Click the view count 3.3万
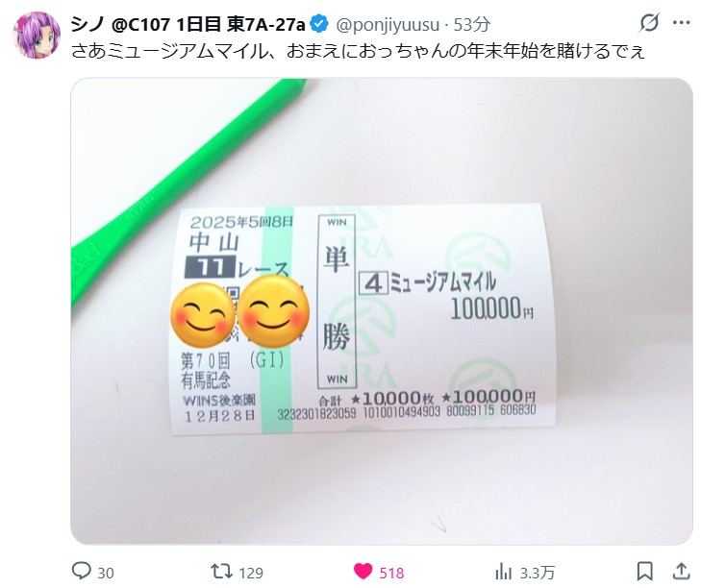The height and width of the screenshot is (588, 701). [x=537, y=573]
